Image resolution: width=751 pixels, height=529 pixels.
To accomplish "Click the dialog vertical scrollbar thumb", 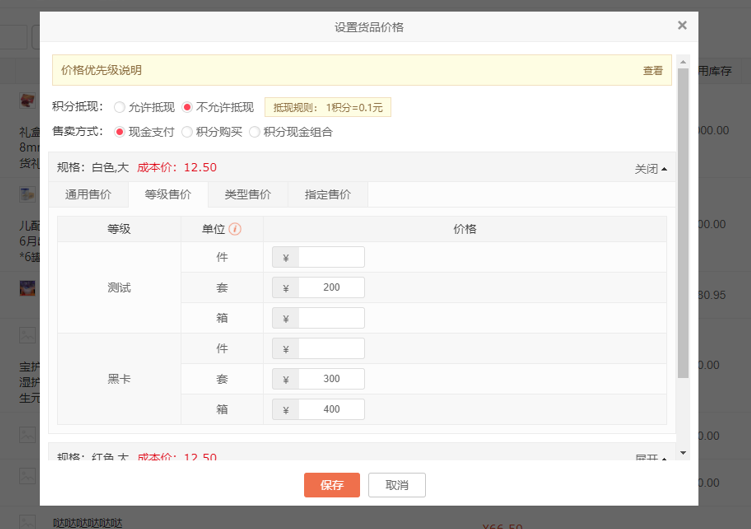I will (683, 223).
